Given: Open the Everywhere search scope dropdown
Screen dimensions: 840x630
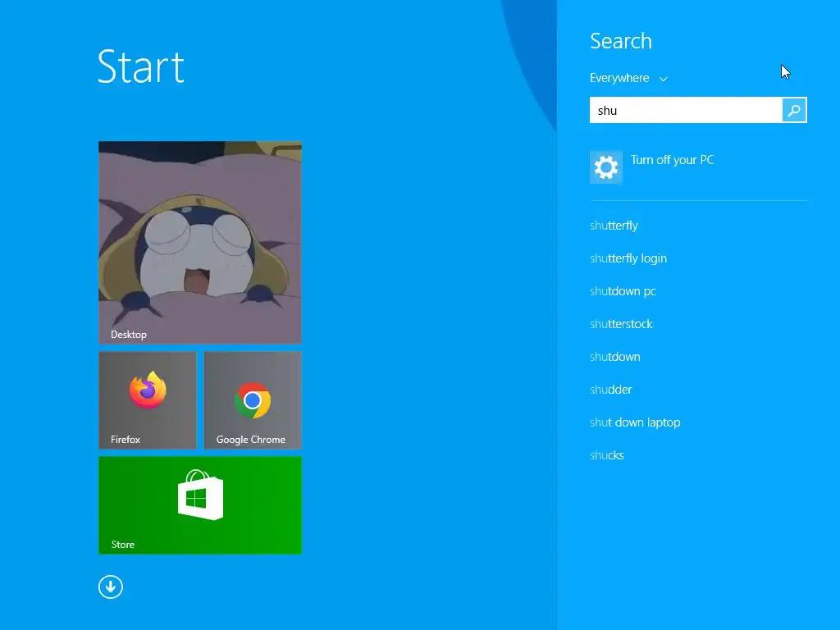Looking at the screenshot, I should point(628,78).
